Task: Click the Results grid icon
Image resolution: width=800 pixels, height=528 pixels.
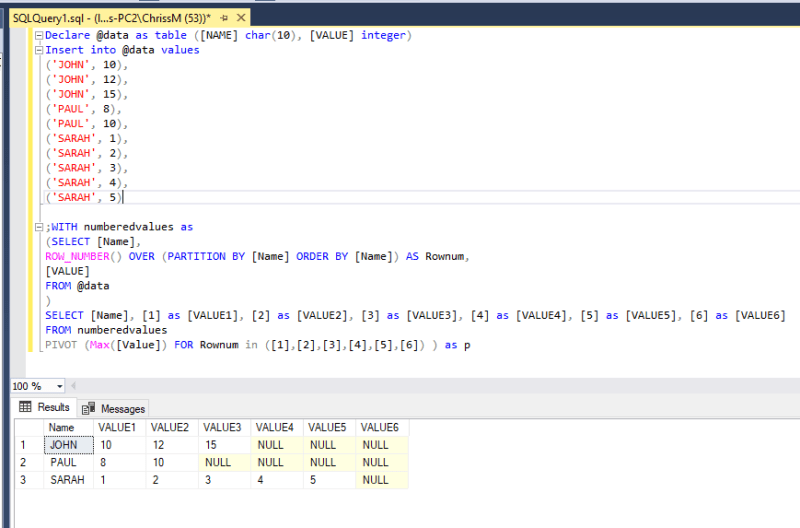Action: (25, 407)
